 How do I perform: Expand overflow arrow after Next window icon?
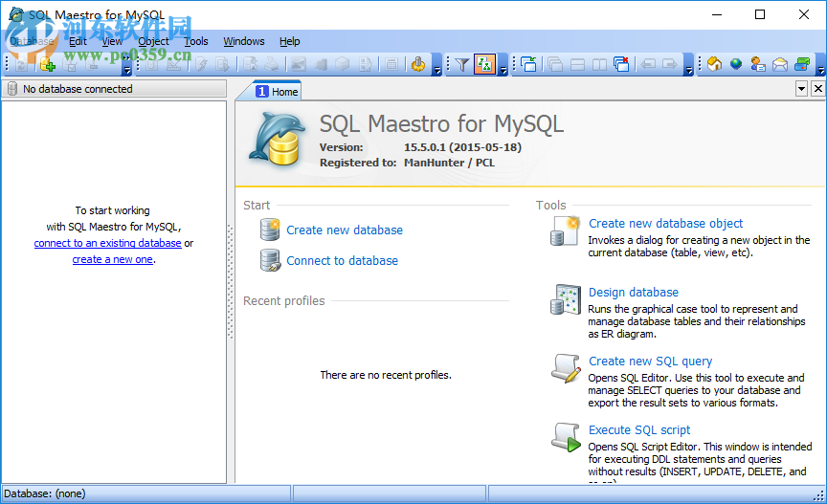(688, 64)
